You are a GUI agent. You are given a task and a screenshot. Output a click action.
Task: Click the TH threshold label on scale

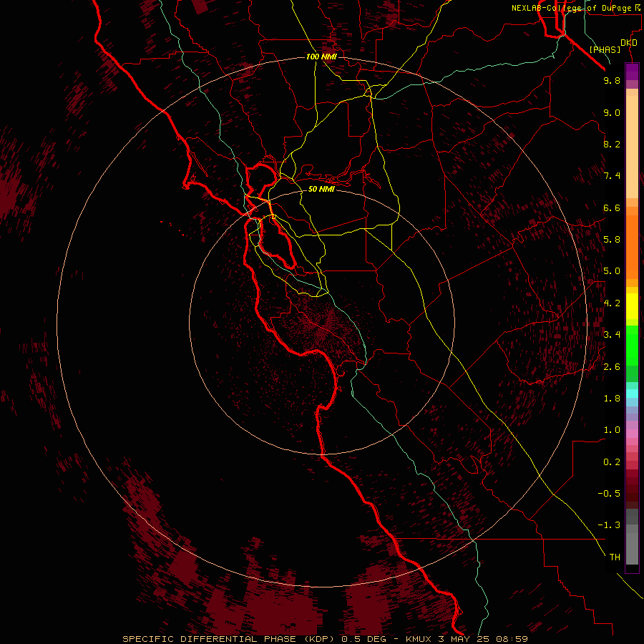click(615, 557)
